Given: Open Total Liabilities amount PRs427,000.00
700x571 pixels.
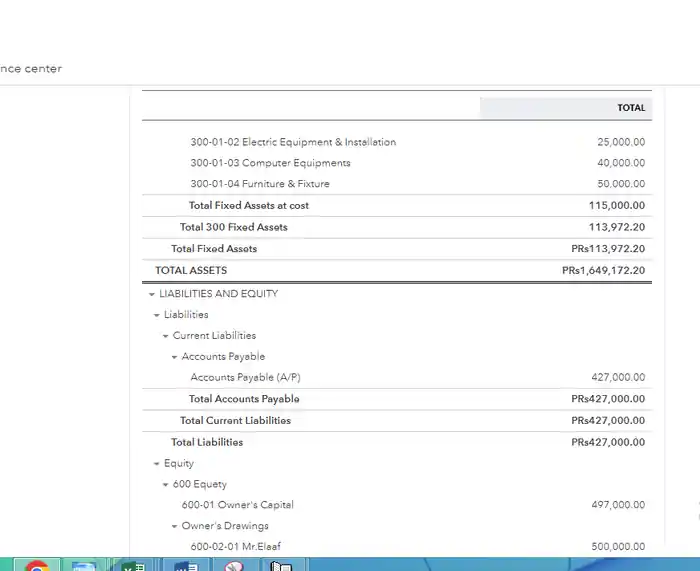Looking at the screenshot, I should 608,442.
